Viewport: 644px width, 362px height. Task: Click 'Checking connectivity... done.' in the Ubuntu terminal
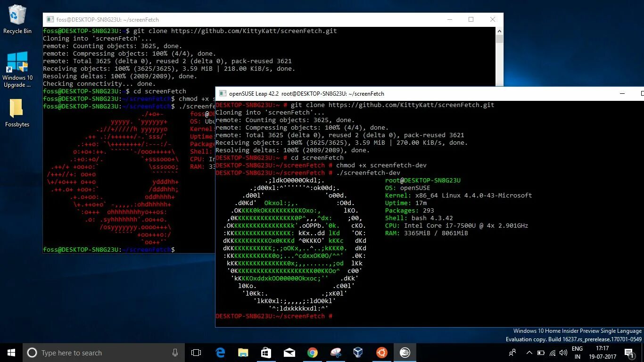coord(99,83)
